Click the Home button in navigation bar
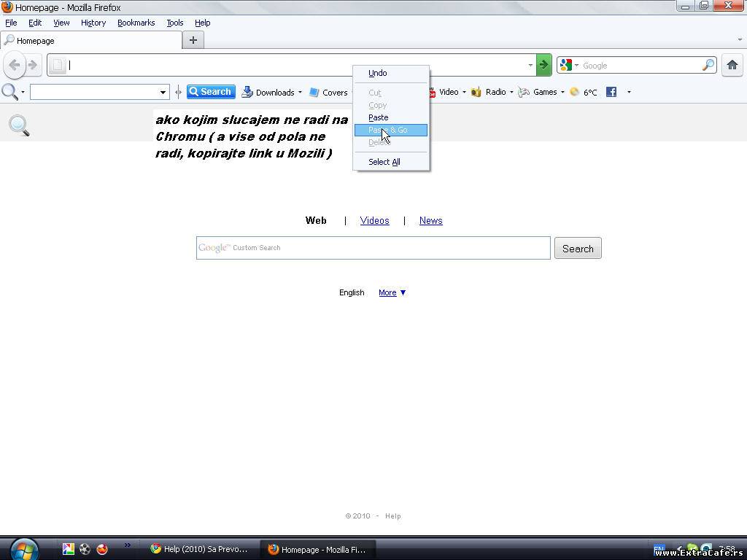 [732, 65]
